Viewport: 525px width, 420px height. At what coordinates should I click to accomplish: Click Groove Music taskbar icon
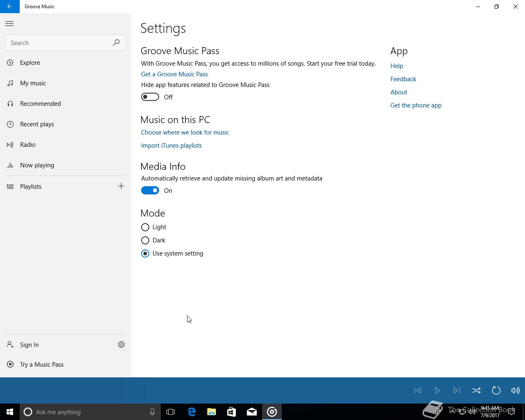click(272, 412)
